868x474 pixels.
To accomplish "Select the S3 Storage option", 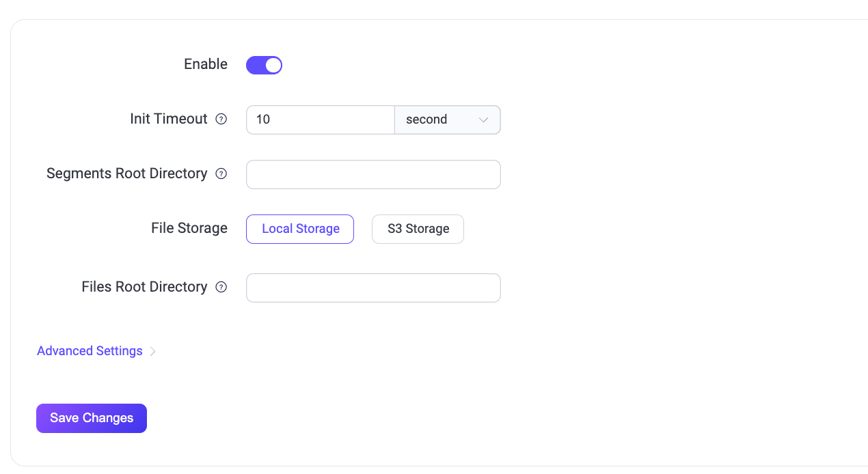I will 418,229.
